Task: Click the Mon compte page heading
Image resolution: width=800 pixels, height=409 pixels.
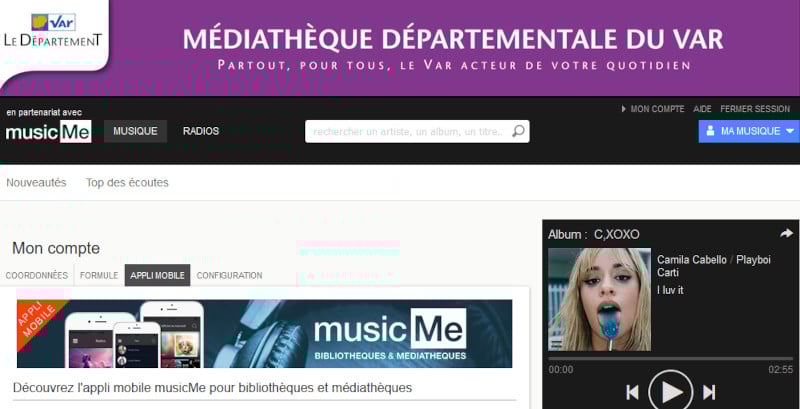Action: coord(56,249)
